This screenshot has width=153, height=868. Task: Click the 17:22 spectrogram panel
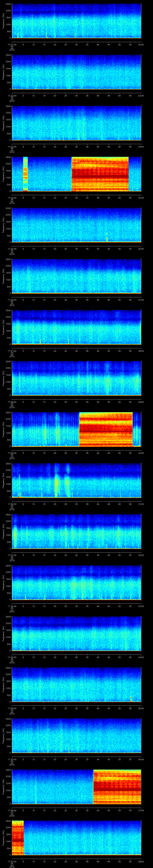[x=76, y=72]
